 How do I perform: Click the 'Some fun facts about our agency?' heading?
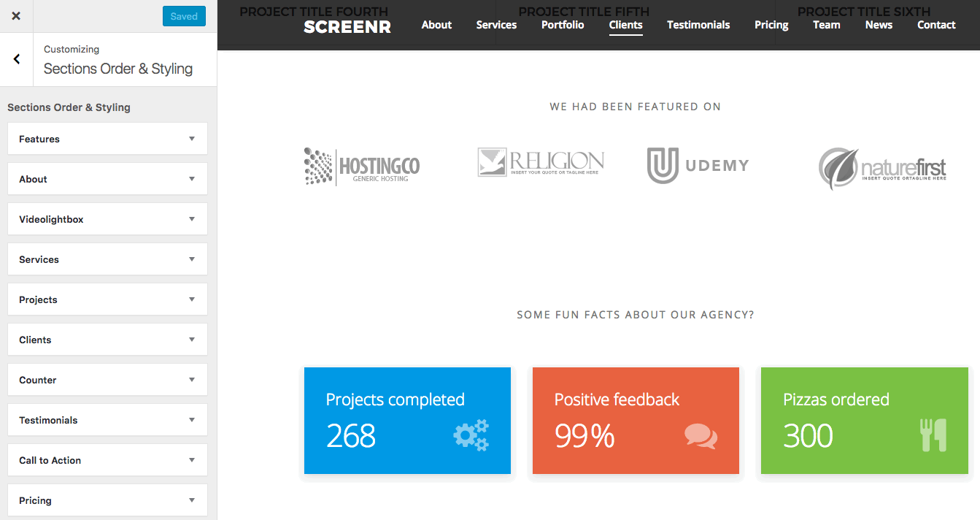635,315
